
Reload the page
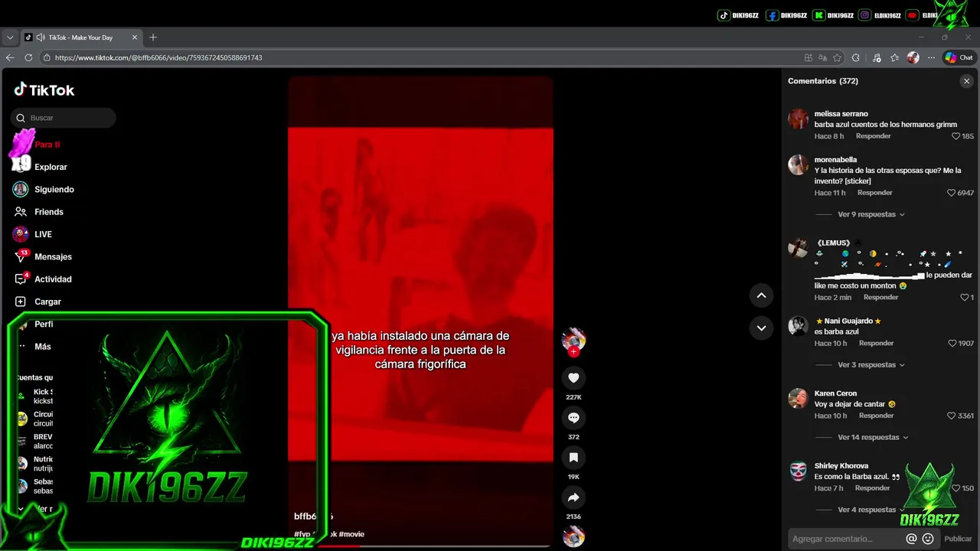(28, 57)
